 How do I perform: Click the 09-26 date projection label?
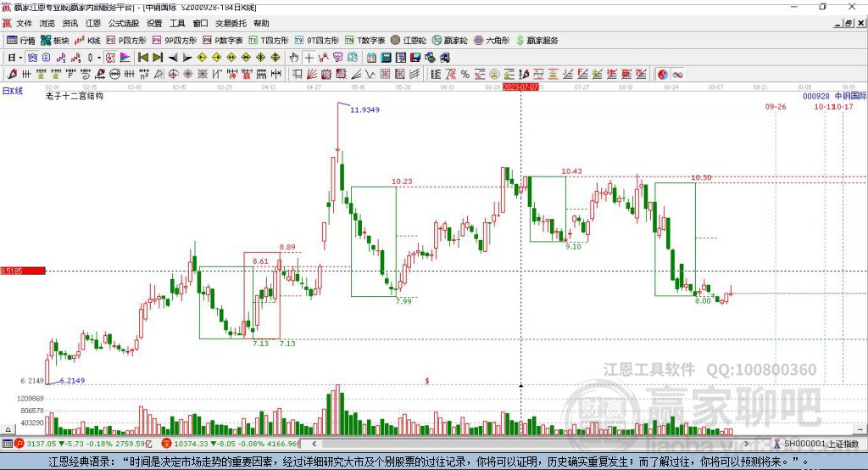coord(776,106)
